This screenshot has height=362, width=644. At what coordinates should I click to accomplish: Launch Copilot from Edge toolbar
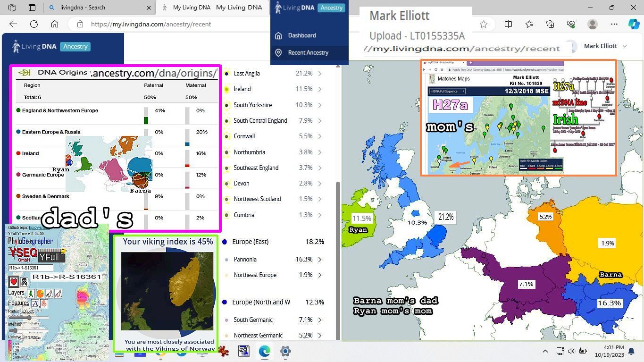pos(634,24)
